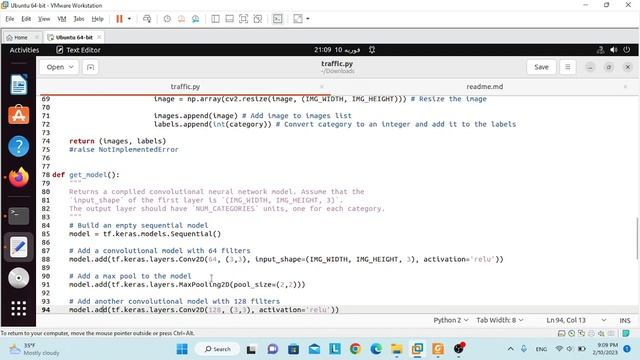The height and width of the screenshot is (360, 640).
Task: Pause the virtual machine with the orange pause button
Action: pos(119,19)
